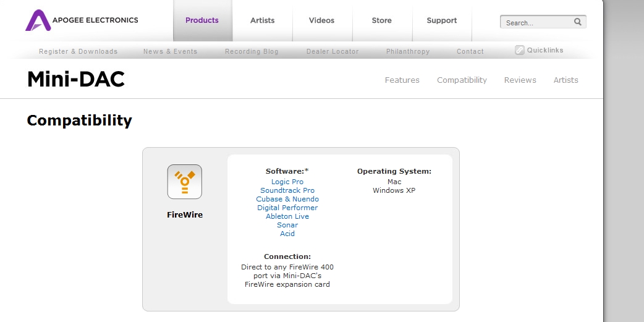Click the Connection: heading
The height and width of the screenshot is (322, 644).
click(287, 256)
